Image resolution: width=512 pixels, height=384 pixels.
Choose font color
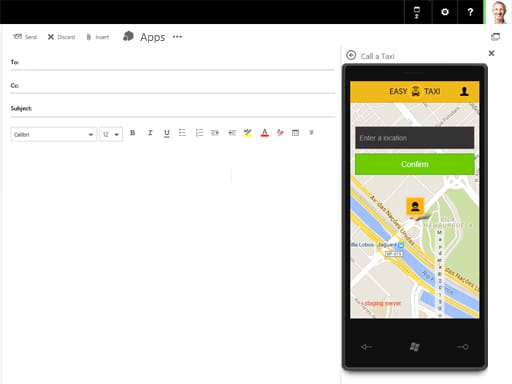pyautogui.click(x=264, y=133)
